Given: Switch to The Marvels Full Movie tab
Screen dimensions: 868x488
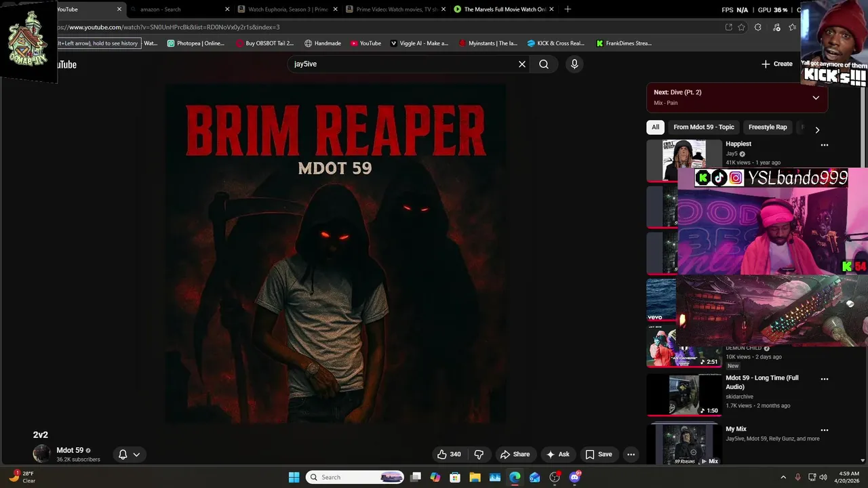Looking at the screenshot, I should pyautogui.click(x=503, y=9).
